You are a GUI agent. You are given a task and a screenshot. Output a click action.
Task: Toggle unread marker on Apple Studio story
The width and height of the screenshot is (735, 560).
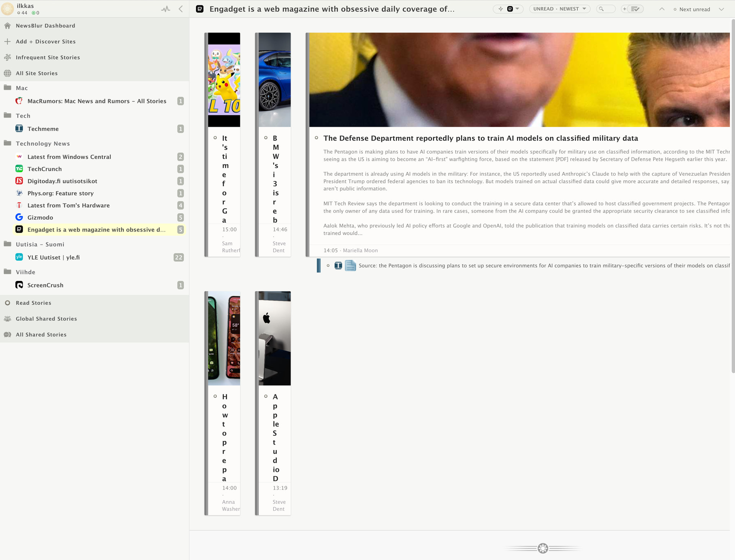(x=266, y=396)
